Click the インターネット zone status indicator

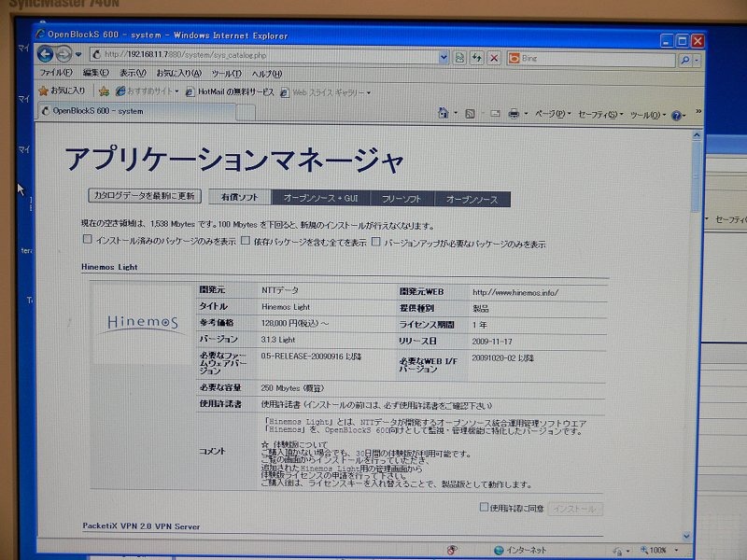click(x=520, y=550)
